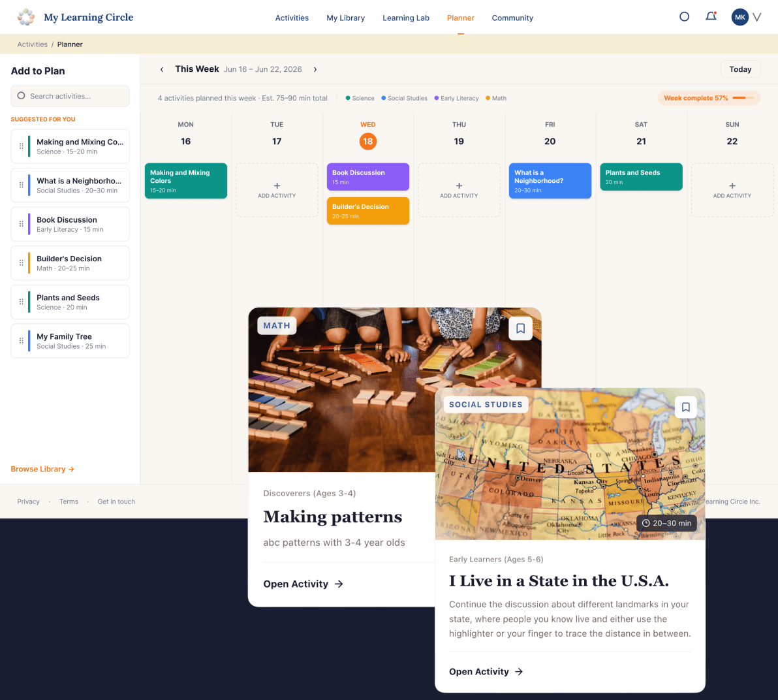The height and width of the screenshot is (700, 778).
Task: Click clock icon on 20–30 min badge
Action: [x=646, y=523]
